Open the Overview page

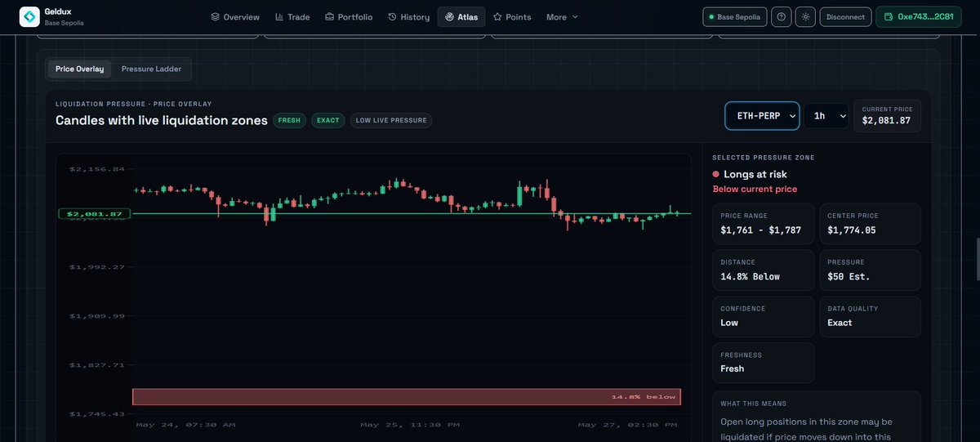pyautogui.click(x=235, y=16)
